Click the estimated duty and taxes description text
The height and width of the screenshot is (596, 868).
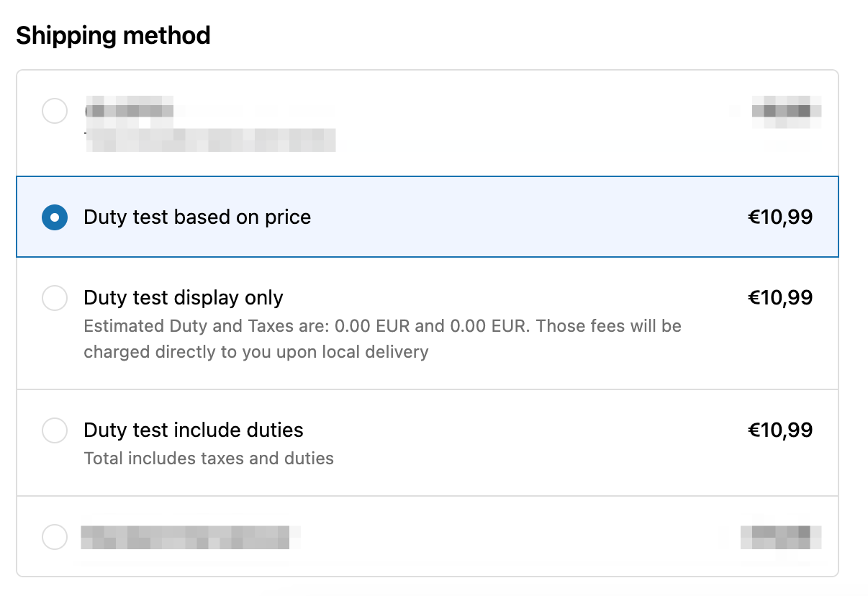point(382,338)
